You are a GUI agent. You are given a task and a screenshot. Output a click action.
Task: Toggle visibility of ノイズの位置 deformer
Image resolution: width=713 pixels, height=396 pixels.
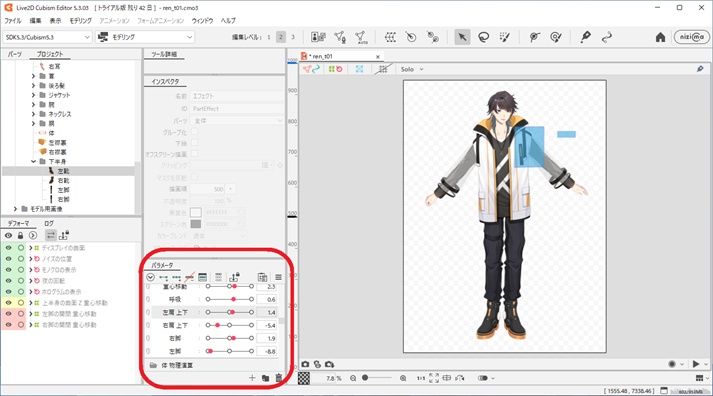point(9,259)
